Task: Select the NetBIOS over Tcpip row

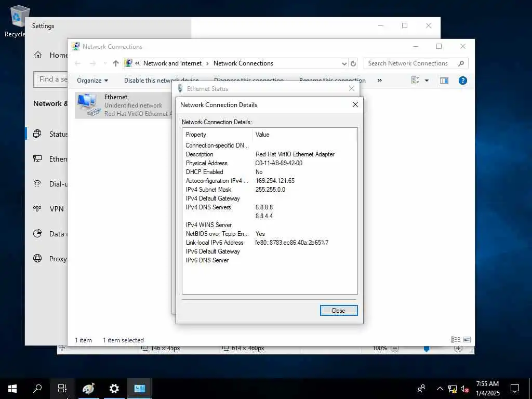Action: tap(270, 234)
